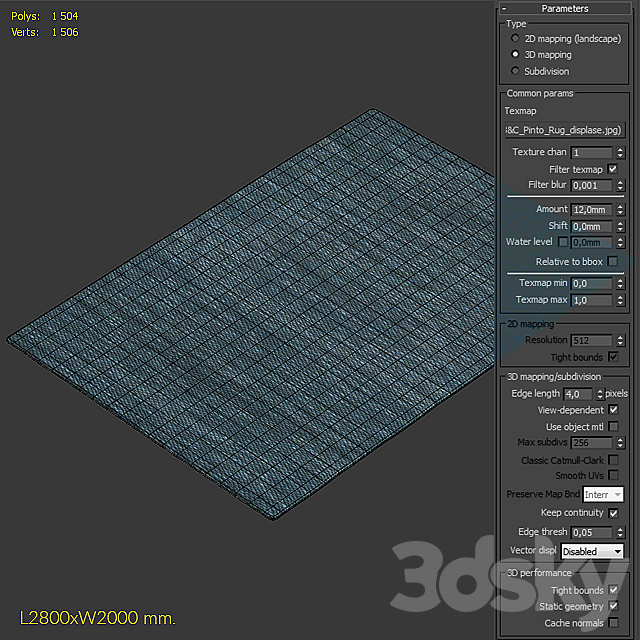Click the Max subdivs spinner arrows
The image size is (640, 640).
620,443
